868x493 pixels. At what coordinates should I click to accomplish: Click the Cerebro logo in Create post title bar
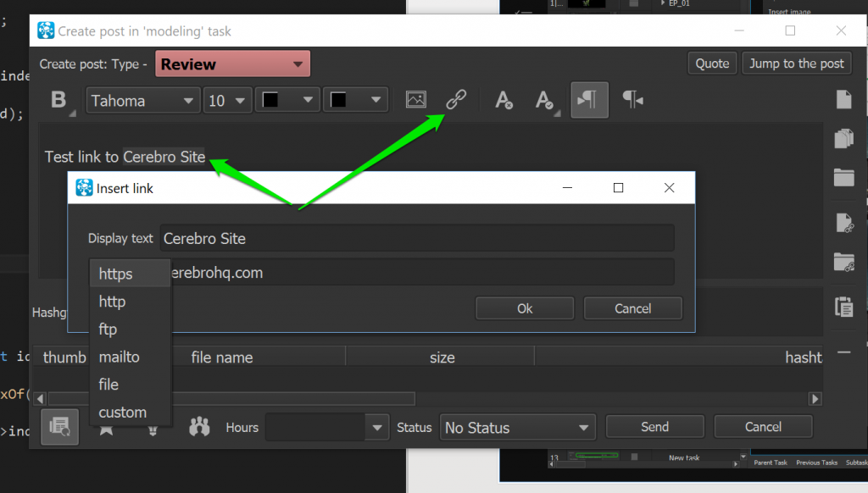coord(46,30)
